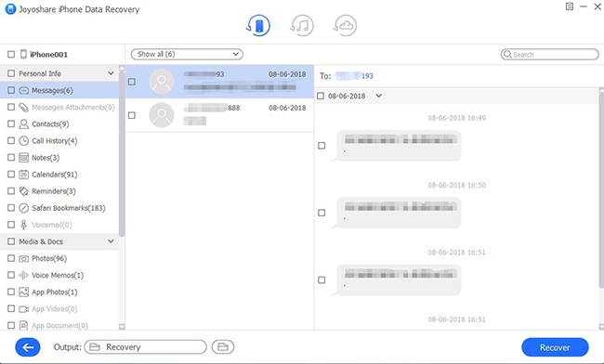The image size is (604, 364).
Task: Click the Notes icon in sidebar
Action: [24, 157]
